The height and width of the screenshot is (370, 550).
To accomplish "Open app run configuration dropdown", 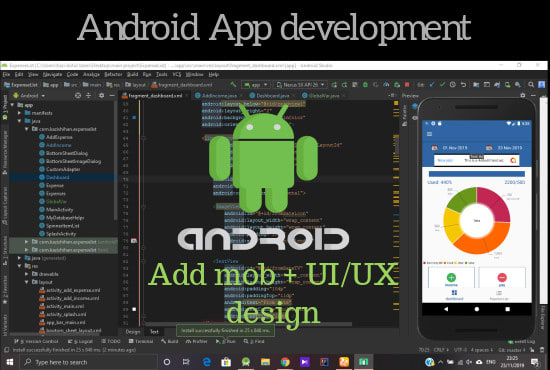I will click(x=256, y=85).
